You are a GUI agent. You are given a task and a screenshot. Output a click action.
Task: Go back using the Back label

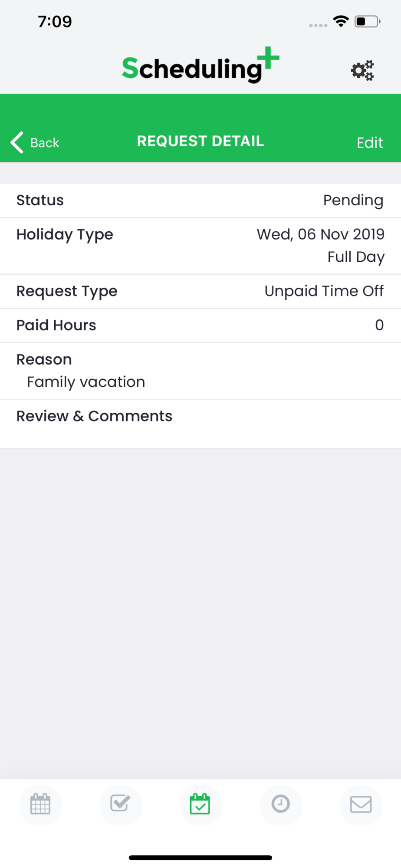click(45, 143)
